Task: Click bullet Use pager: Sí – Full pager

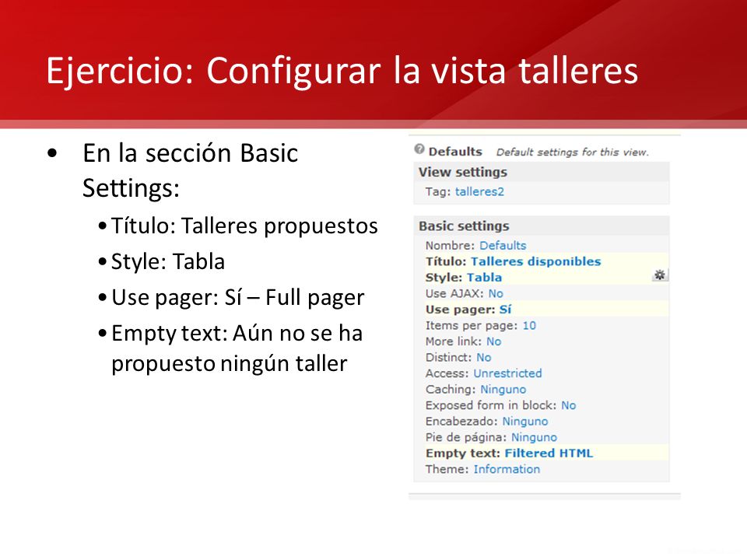Action: coord(238,298)
